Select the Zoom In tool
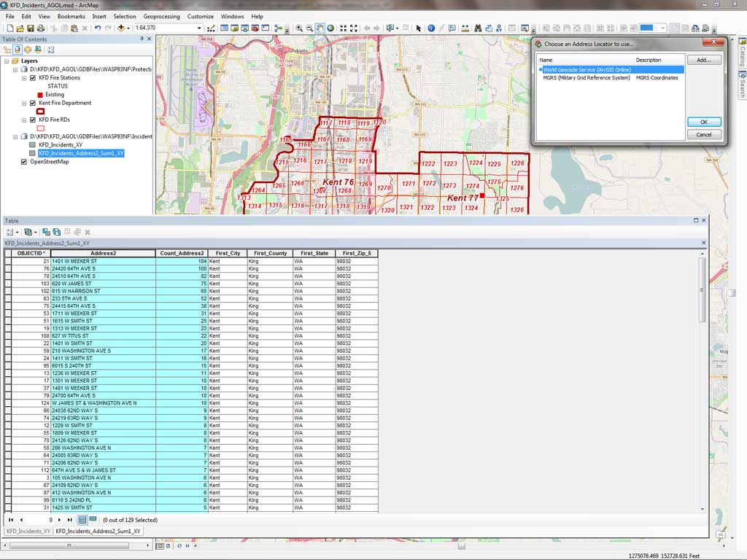747x560 pixels. [299, 28]
